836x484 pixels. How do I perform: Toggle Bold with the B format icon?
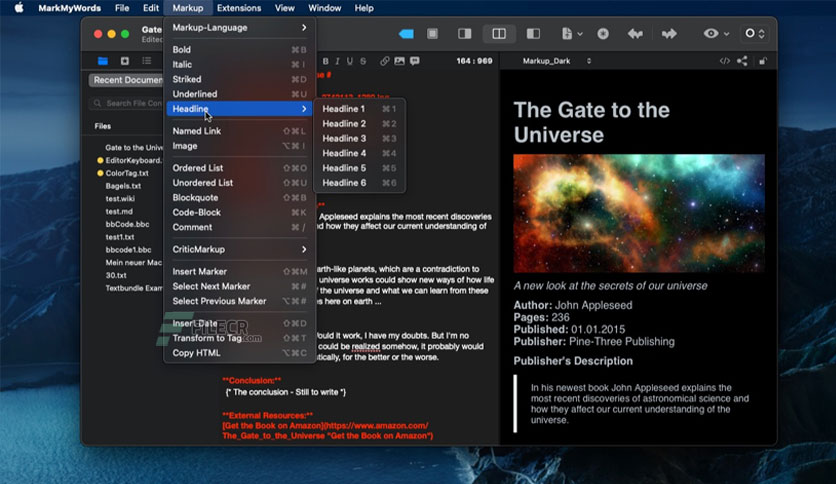325,61
